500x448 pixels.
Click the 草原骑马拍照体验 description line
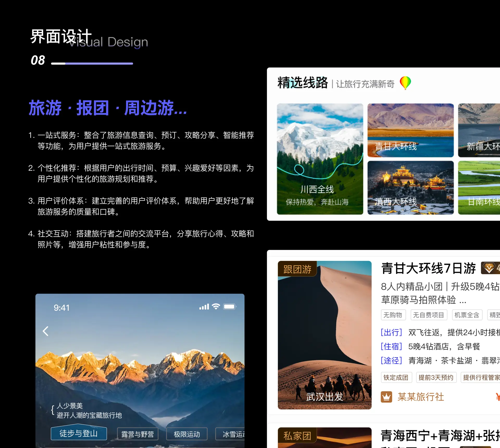click(x=424, y=300)
